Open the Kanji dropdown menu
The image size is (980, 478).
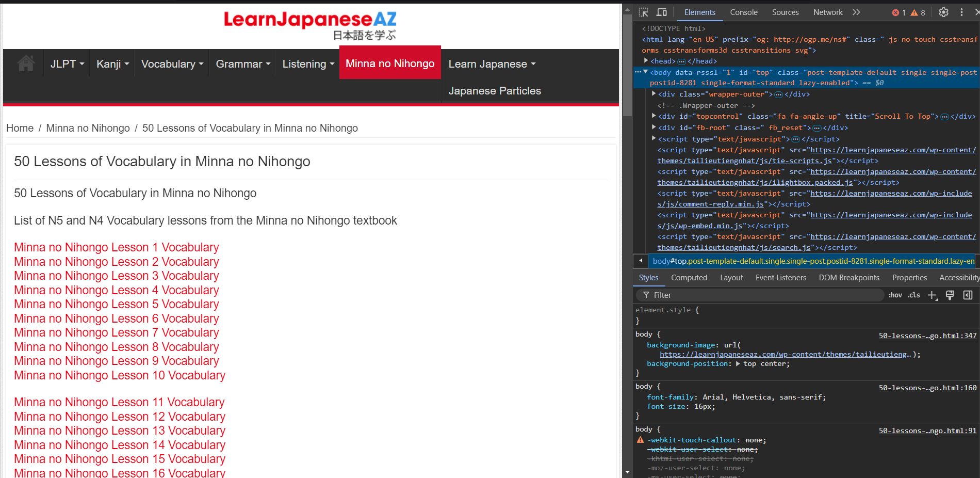click(x=112, y=64)
